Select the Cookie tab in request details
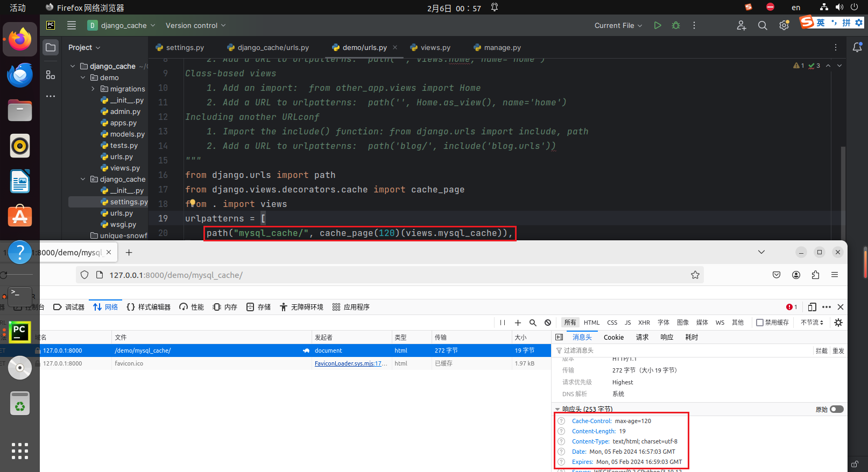 tap(613, 337)
